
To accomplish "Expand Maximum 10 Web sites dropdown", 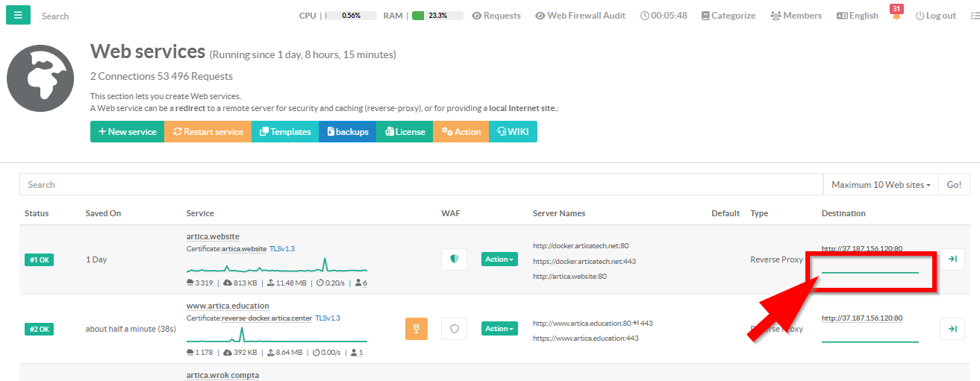I will click(x=881, y=185).
